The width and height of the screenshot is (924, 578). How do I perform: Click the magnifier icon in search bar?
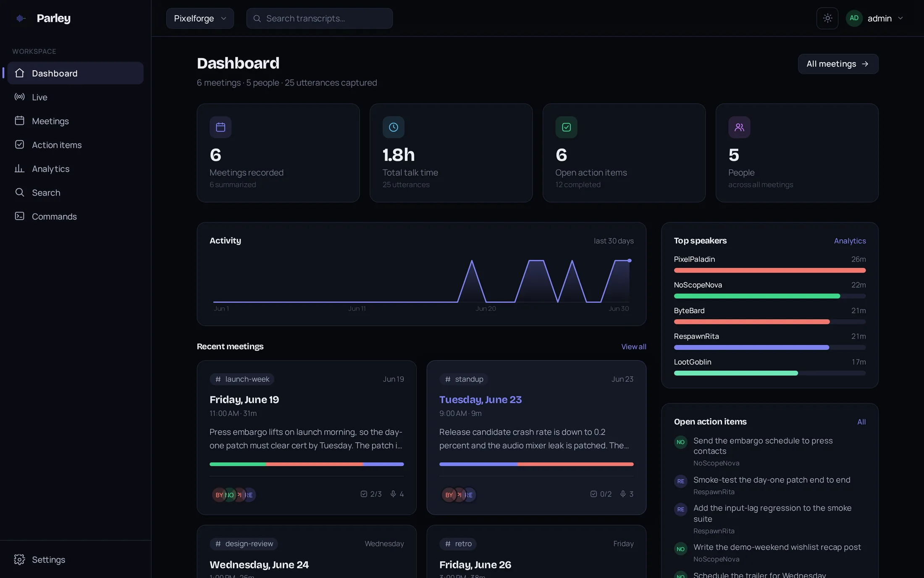[x=257, y=18]
